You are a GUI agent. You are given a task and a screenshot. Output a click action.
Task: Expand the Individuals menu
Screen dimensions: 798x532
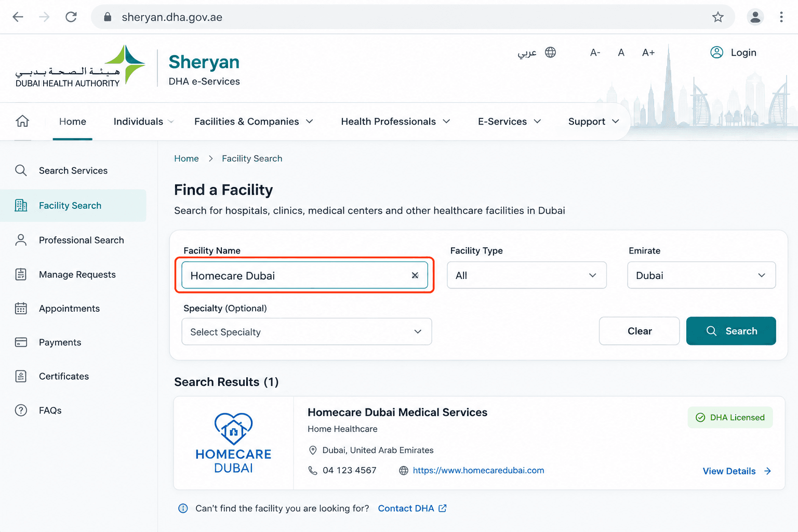[143, 122]
